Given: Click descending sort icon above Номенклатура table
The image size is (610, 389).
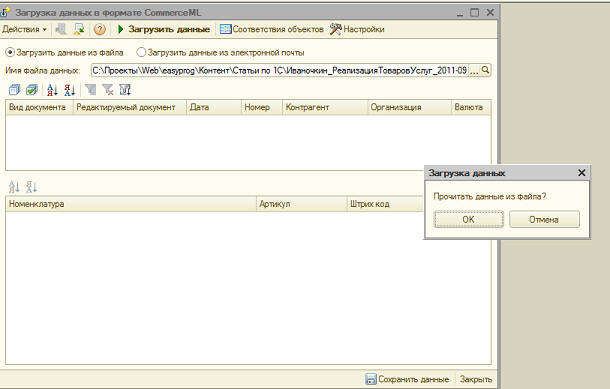Looking at the screenshot, I should click(31, 187).
